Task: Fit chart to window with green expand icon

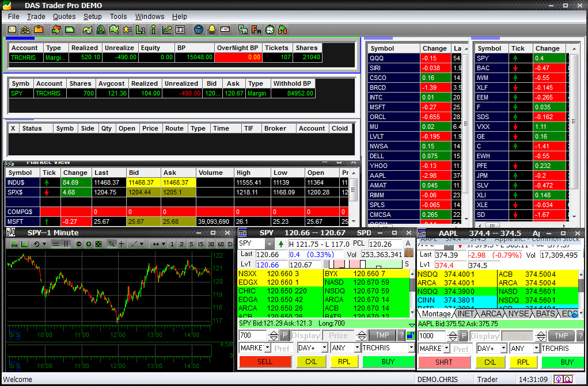Action: click(98, 244)
